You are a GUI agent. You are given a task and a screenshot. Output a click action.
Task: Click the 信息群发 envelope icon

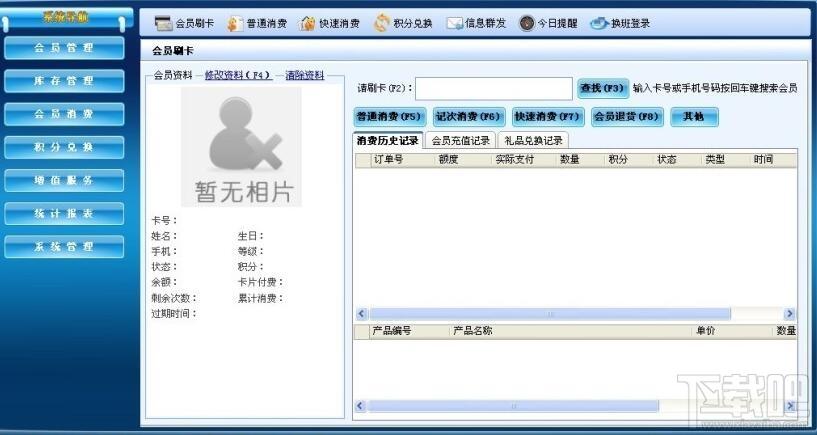click(x=455, y=23)
